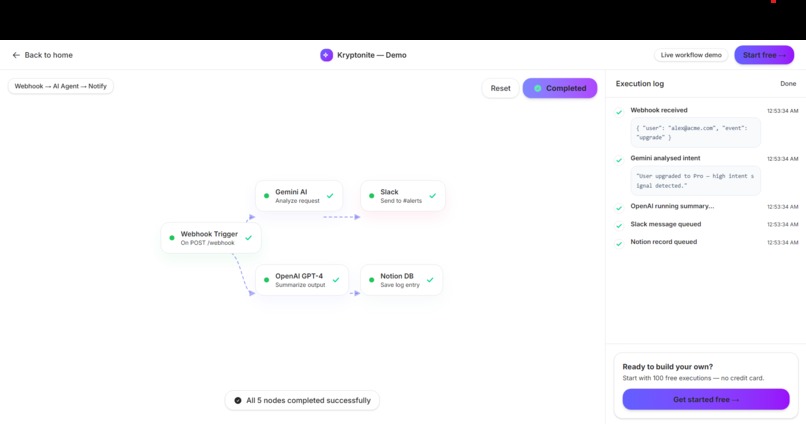Screen dimensions: 806x424
Task: Click the Kryptonite purple logo icon
Action: 326,55
